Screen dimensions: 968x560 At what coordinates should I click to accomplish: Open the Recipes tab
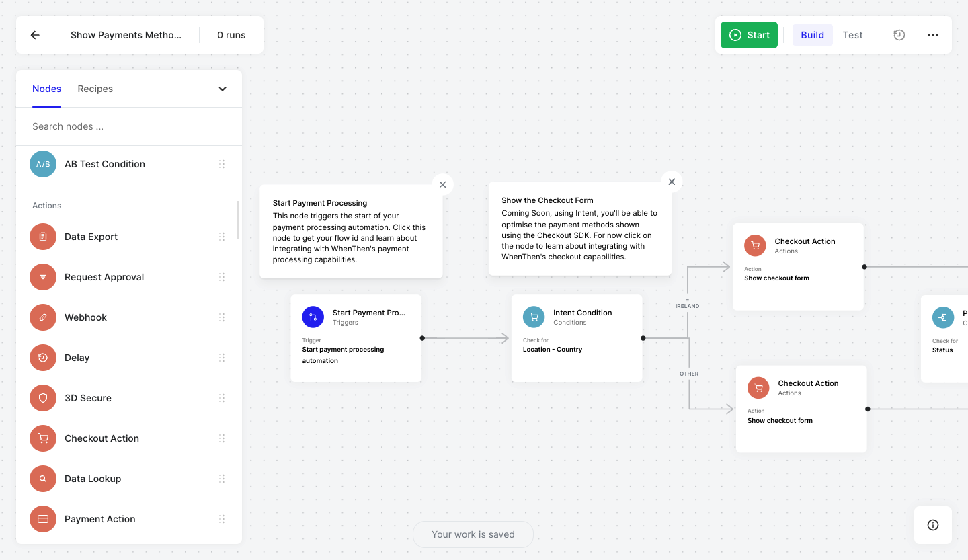(95, 89)
